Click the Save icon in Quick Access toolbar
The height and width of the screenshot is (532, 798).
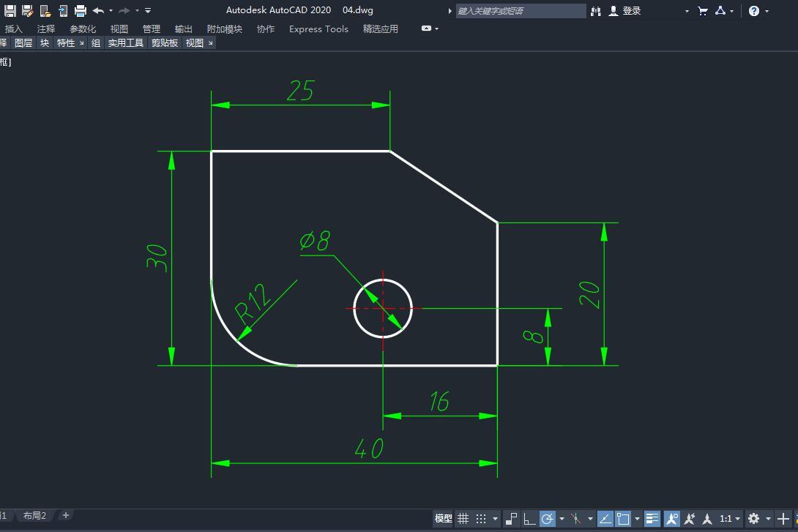tap(10, 10)
